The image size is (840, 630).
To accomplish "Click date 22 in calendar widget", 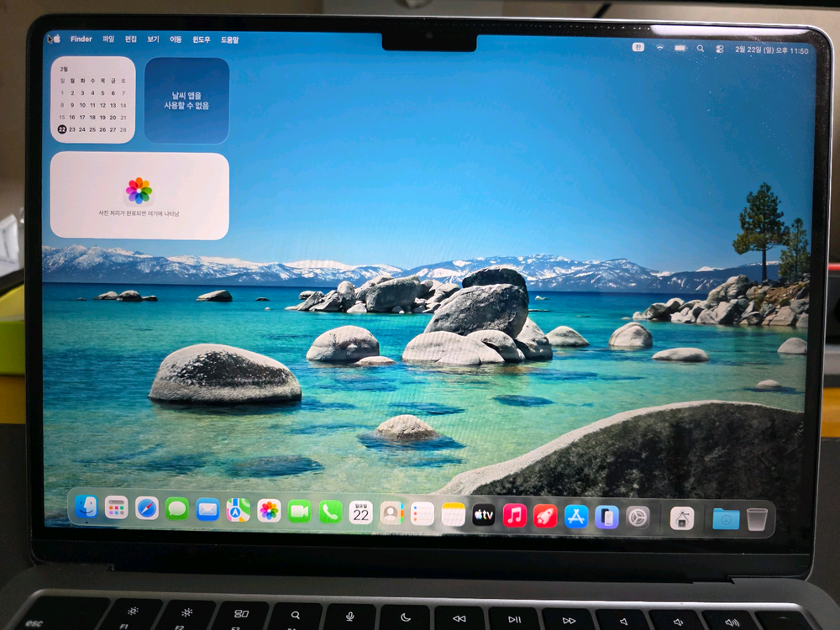I will pos(62,129).
